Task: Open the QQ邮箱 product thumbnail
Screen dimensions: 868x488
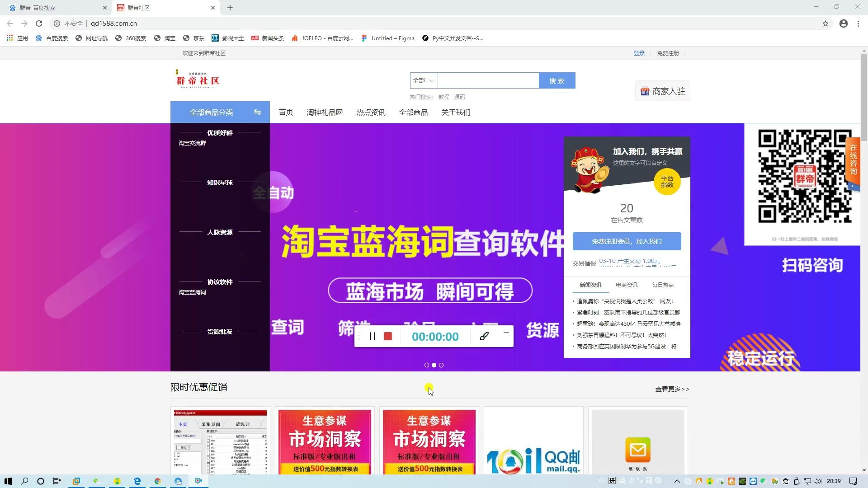Action: pos(533,441)
